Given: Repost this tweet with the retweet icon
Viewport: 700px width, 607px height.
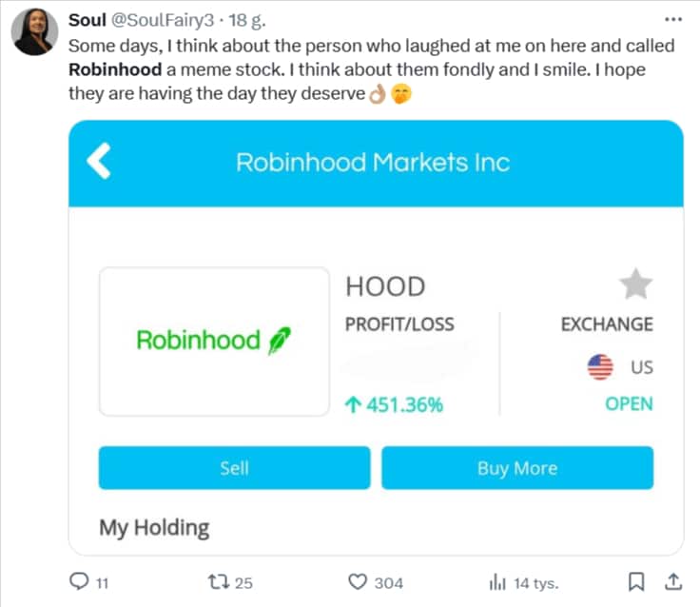Looking at the screenshot, I should coord(216,581).
